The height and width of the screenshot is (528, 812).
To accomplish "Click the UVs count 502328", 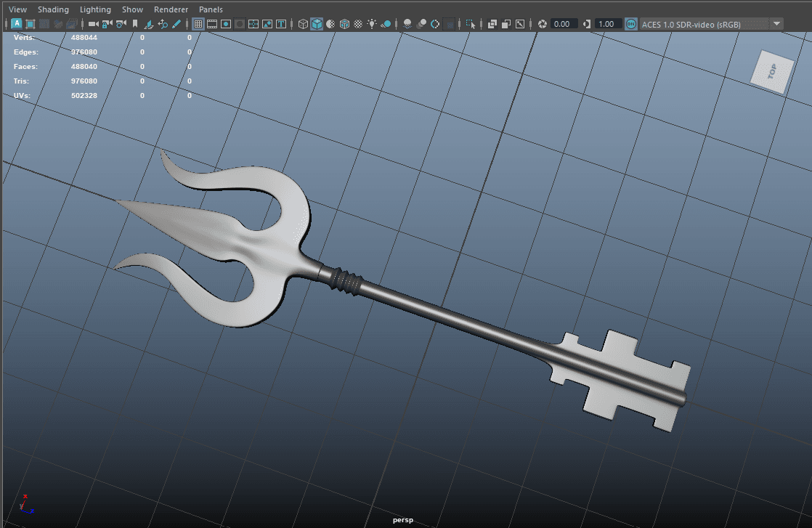I will coord(84,95).
